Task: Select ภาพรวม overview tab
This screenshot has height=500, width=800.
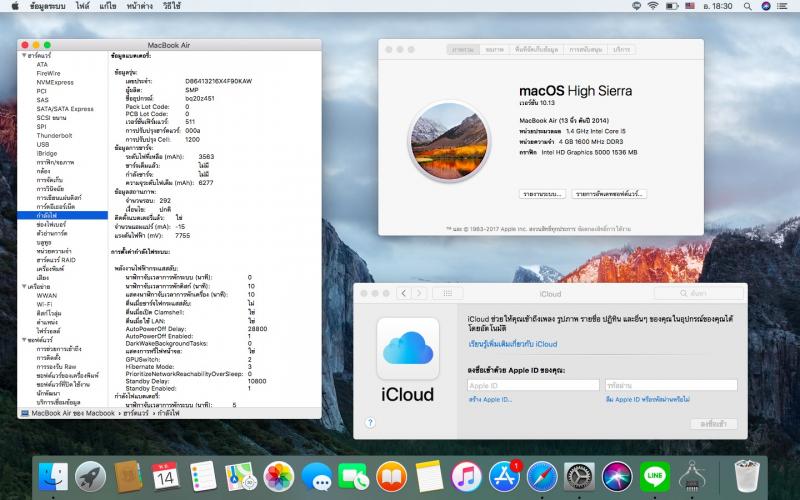Action: pos(463,49)
